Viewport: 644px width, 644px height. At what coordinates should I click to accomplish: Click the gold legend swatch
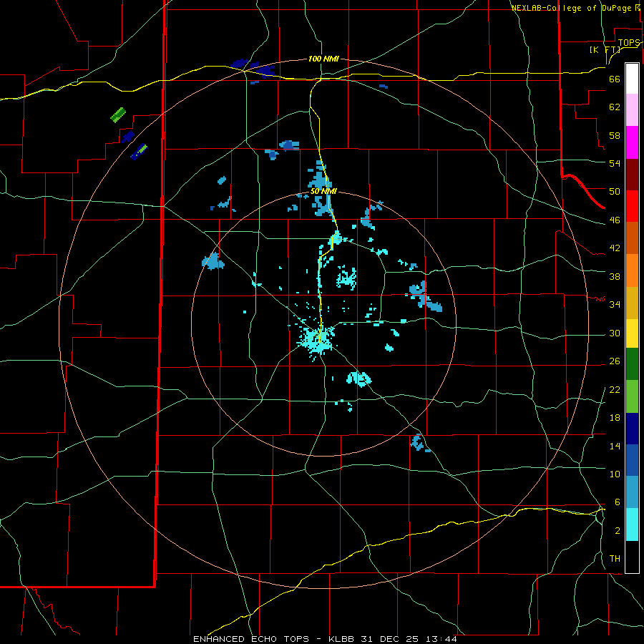click(632, 303)
